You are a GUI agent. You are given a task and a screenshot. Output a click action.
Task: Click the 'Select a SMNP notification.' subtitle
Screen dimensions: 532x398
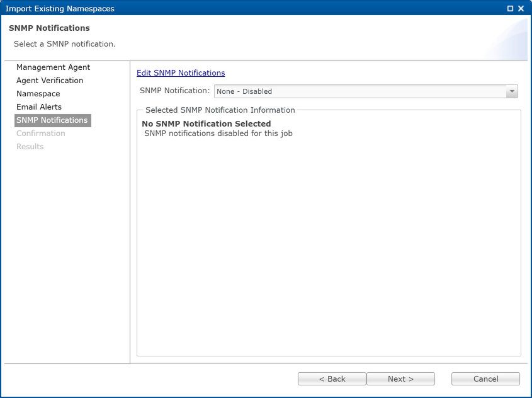64,44
